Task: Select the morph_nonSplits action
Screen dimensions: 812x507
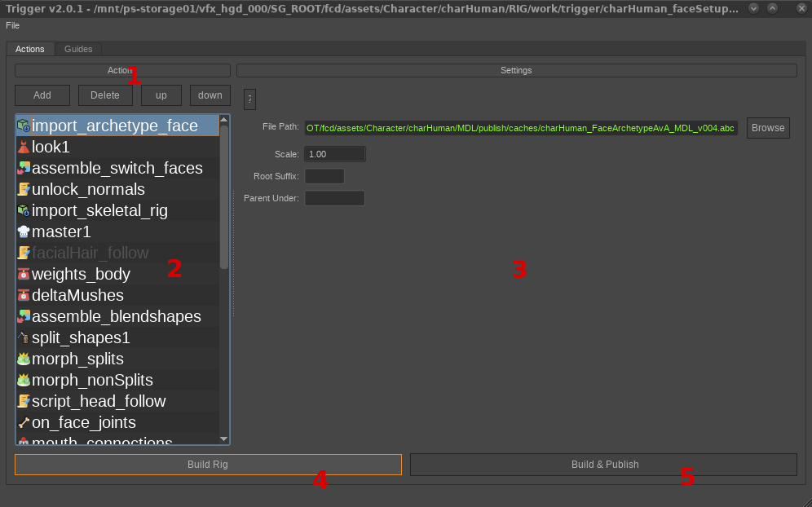Action: pyautogui.click(x=117, y=380)
